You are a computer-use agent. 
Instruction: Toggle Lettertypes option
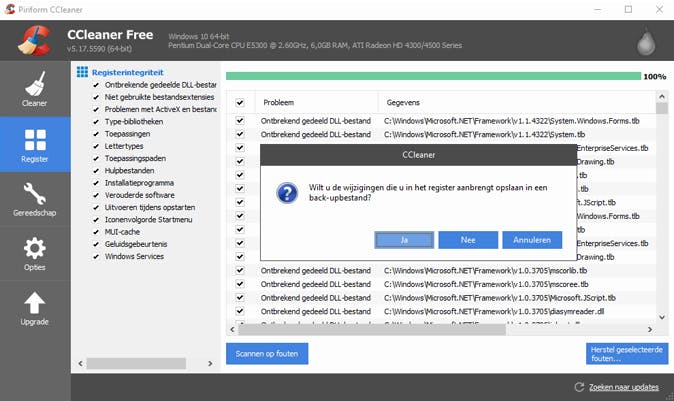coord(96,146)
